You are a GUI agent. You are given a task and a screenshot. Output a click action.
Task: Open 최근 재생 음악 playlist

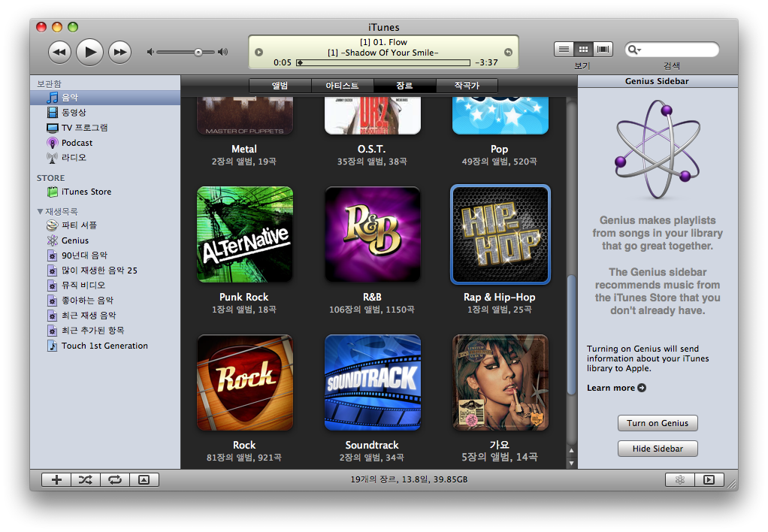tap(104, 316)
